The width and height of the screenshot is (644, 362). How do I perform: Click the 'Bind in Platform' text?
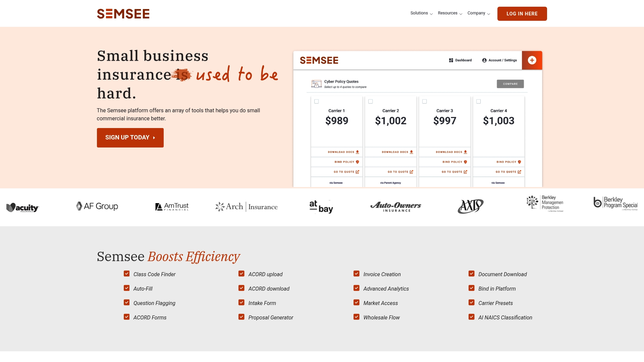click(497, 289)
